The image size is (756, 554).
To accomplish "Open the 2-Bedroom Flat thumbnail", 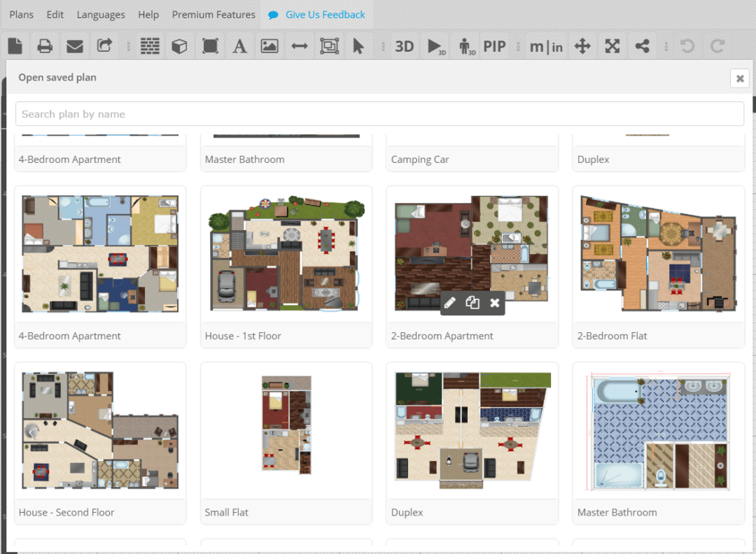I will [x=659, y=254].
